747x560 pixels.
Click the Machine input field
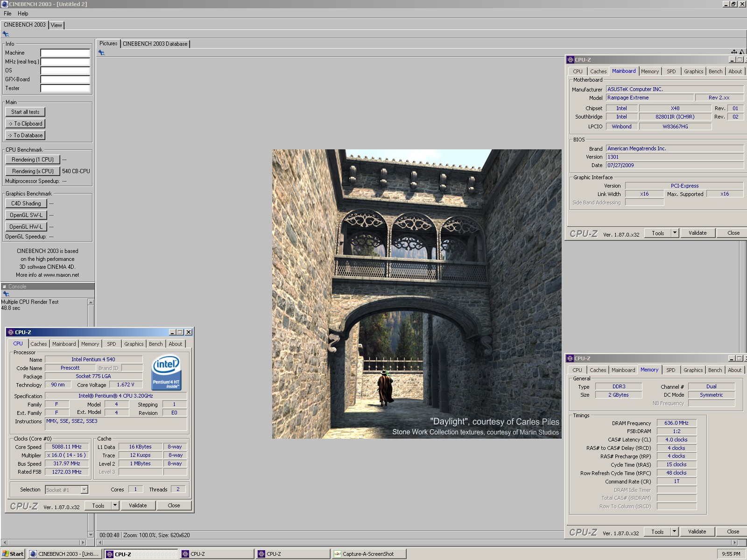(65, 53)
